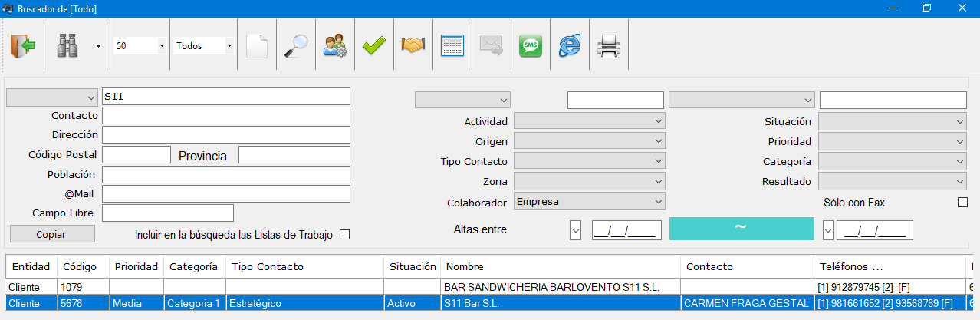The width and height of the screenshot is (980, 320).
Task: Click the binoculars search icon
Action: [67, 46]
